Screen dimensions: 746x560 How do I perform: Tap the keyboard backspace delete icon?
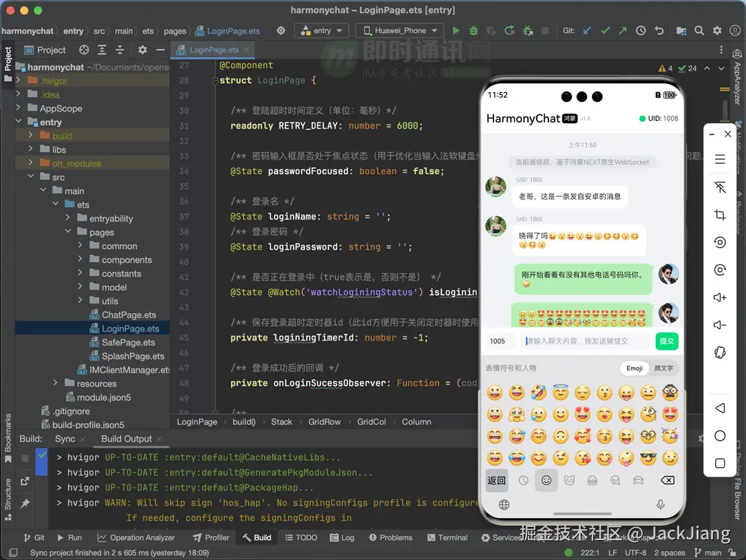point(667,480)
